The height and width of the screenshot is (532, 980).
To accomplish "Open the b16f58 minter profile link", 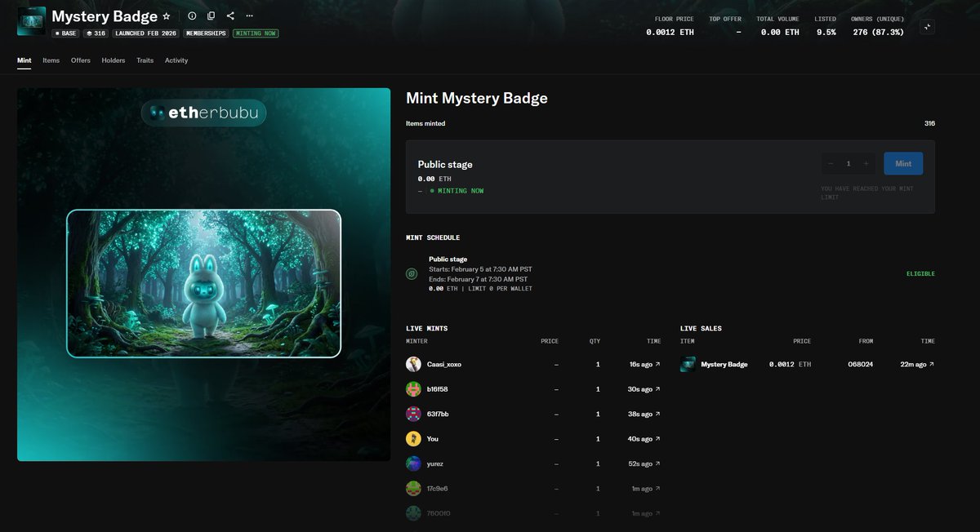I will click(x=438, y=389).
